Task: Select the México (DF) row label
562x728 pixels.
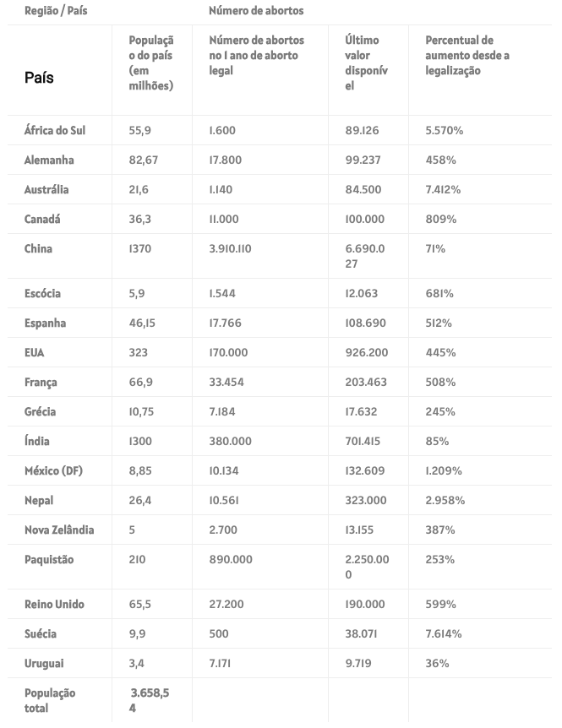Action: click(x=53, y=470)
